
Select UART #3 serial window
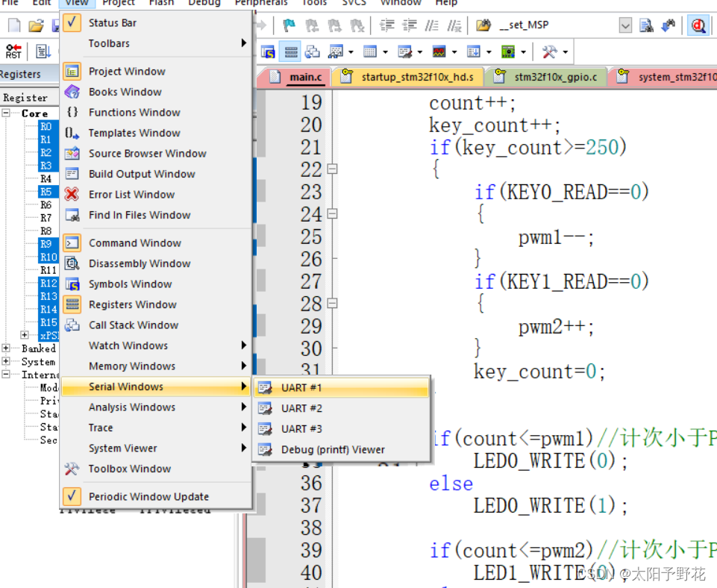[342, 429]
